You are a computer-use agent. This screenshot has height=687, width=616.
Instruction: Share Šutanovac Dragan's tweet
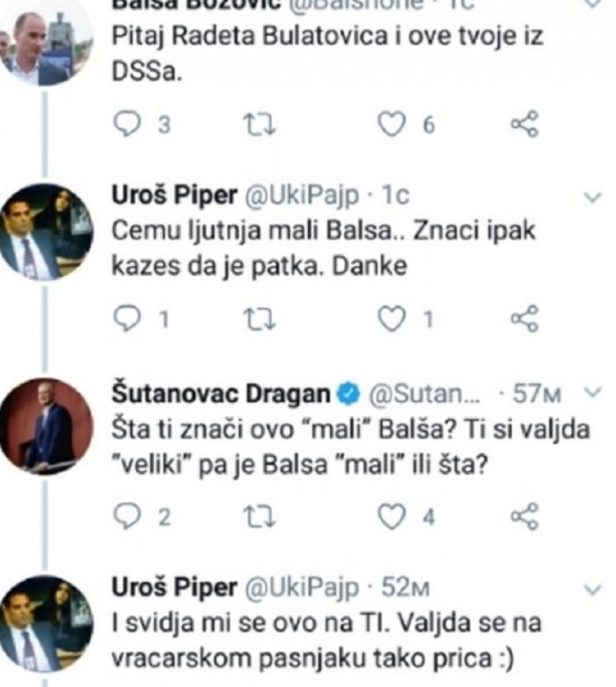pos(525,518)
